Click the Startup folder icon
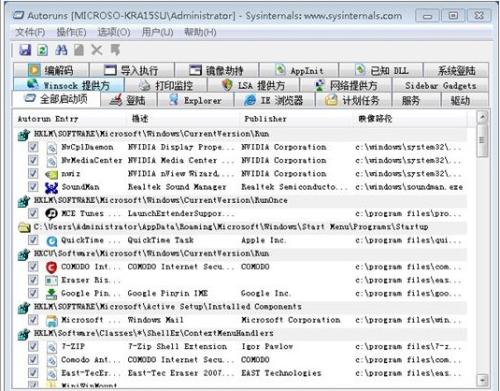 [24, 227]
